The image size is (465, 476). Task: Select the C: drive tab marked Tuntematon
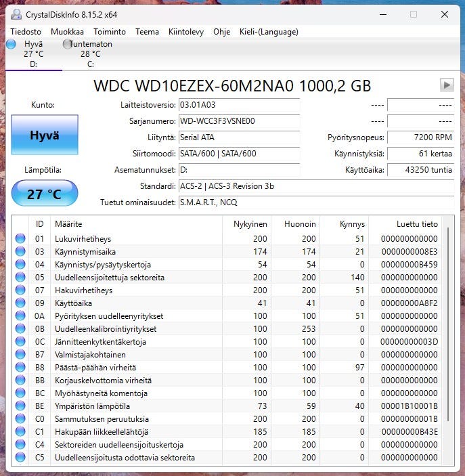point(91,54)
